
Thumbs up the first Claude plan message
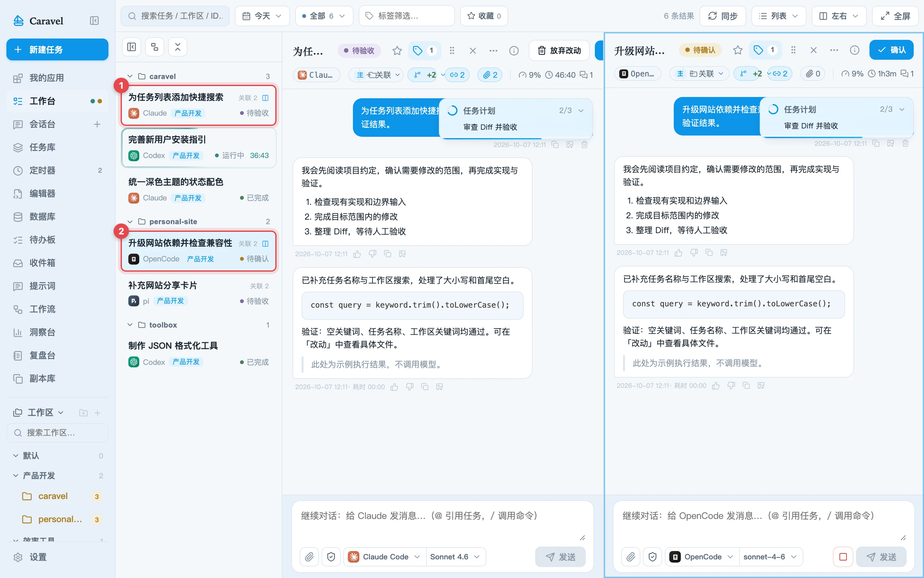pos(357,254)
